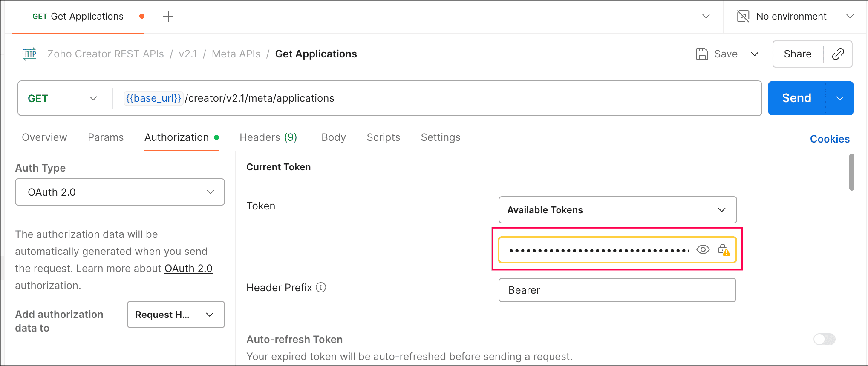
Task: Switch to the Headers (9) tab
Action: (x=268, y=137)
